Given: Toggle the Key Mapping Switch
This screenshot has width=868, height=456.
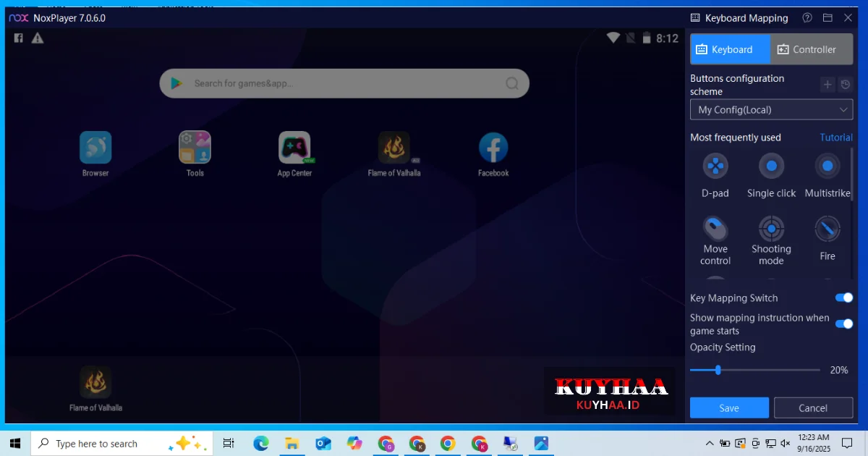Looking at the screenshot, I should (843, 297).
